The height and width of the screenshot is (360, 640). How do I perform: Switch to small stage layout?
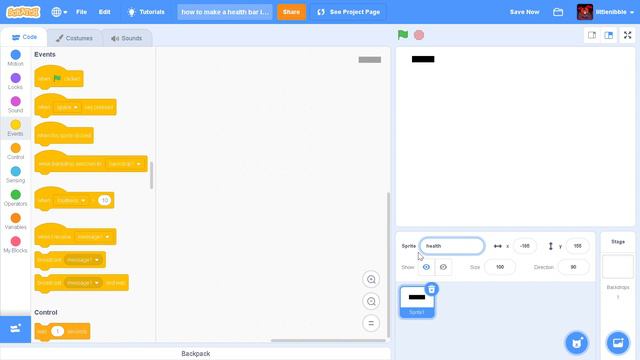(592, 36)
